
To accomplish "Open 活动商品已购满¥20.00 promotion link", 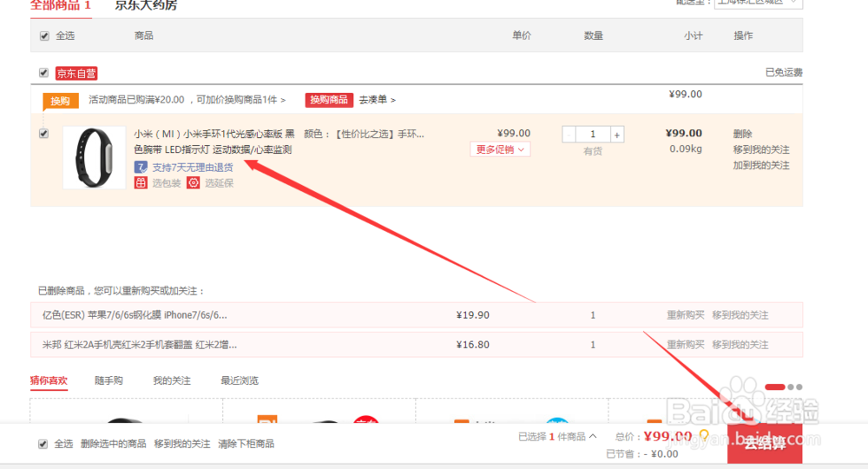I will tap(187, 100).
